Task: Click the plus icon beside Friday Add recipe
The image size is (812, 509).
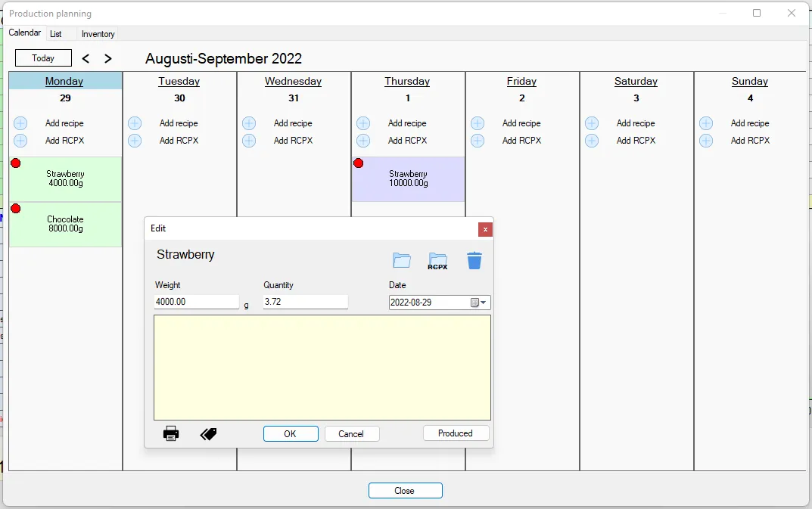Action: [x=478, y=123]
